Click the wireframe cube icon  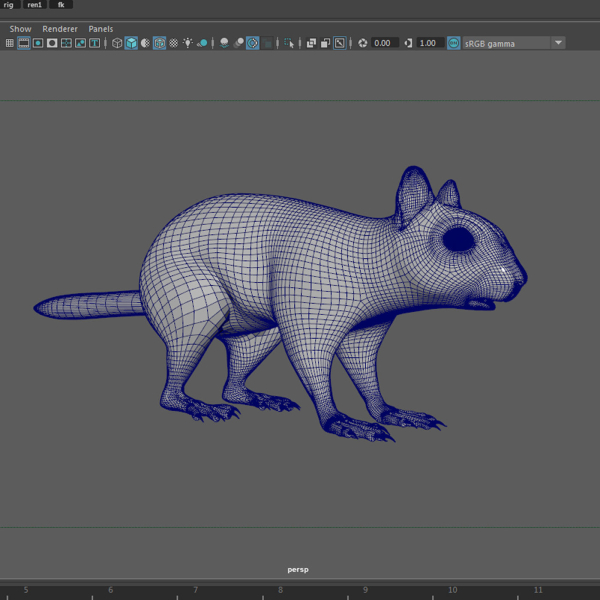point(117,43)
